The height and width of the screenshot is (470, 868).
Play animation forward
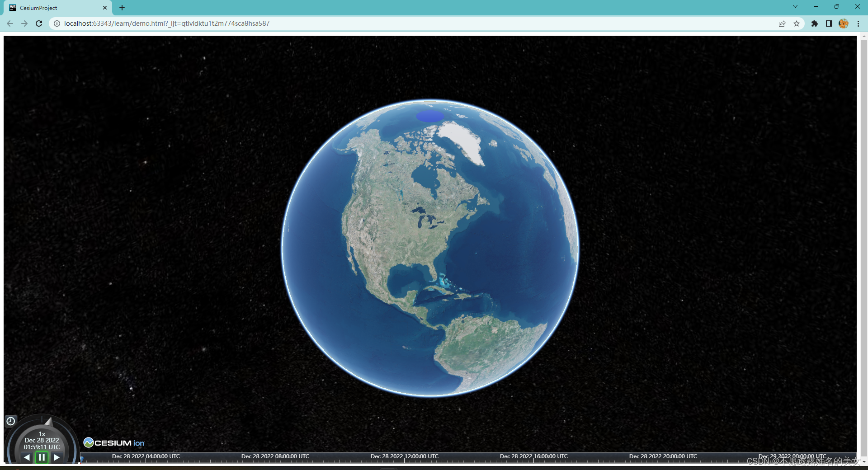pos(57,457)
